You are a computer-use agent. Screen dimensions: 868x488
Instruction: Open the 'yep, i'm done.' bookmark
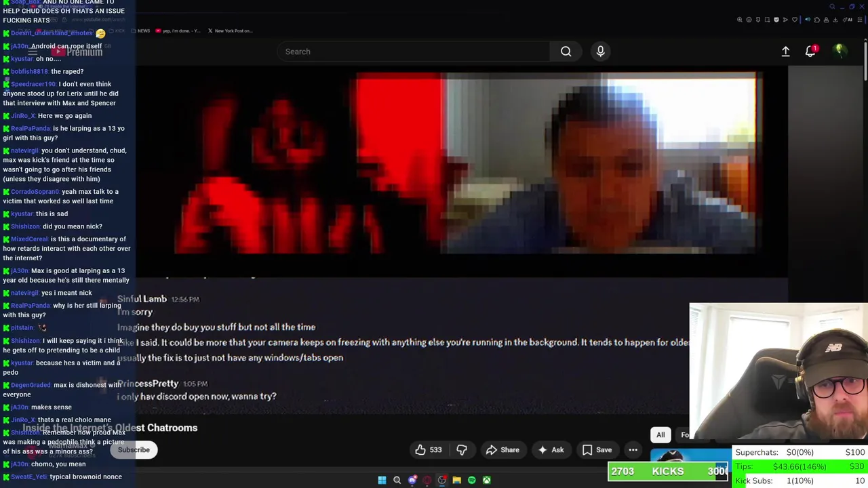[x=178, y=30]
